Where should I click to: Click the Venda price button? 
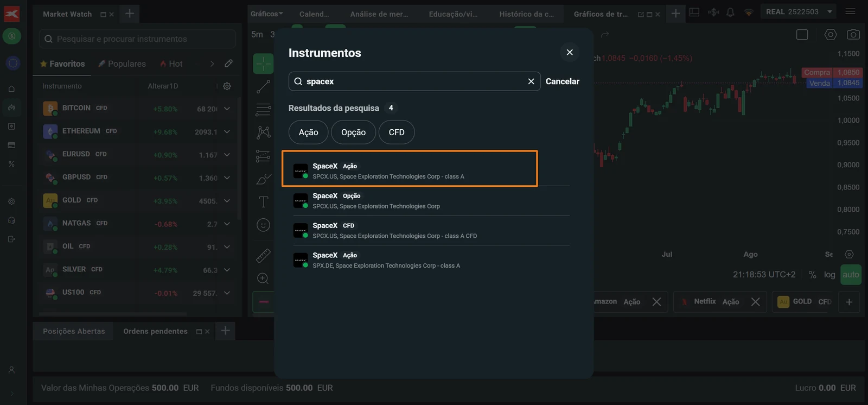click(x=834, y=83)
